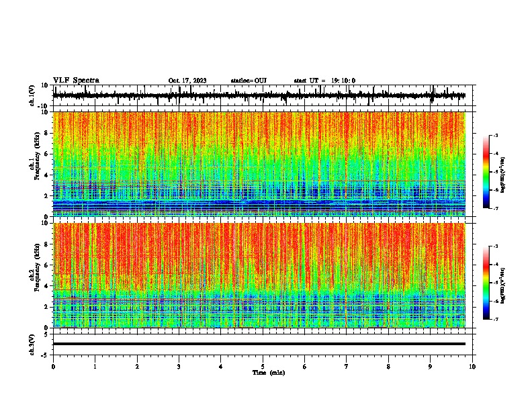Click the ch.1 color scale bar
Viewport: 532px width, 411px height.
coord(486,172)
